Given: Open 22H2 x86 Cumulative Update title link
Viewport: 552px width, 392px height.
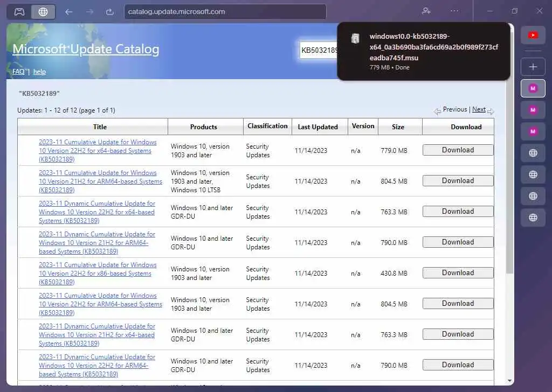Looking at the screenshot, I should (x=98, y=273).
